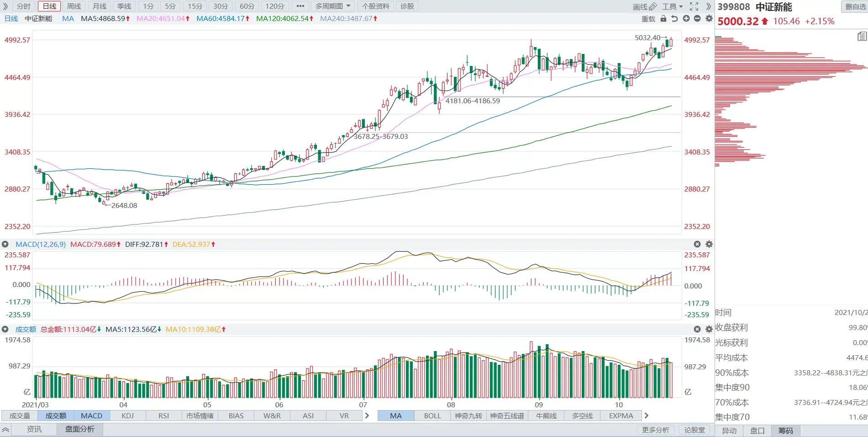
Task: Click the 4181.06-4186.59 gap price label
Action: click(x=473, y=101)
